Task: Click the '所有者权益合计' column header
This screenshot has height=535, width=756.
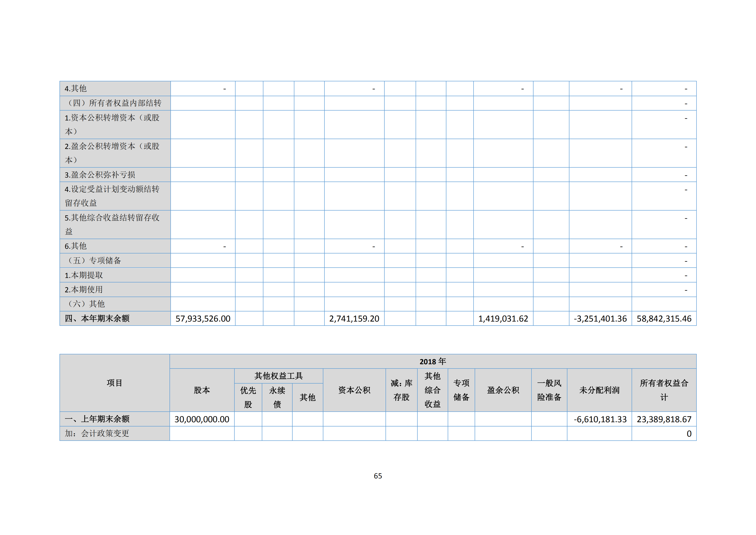Action: click(664, 390)
